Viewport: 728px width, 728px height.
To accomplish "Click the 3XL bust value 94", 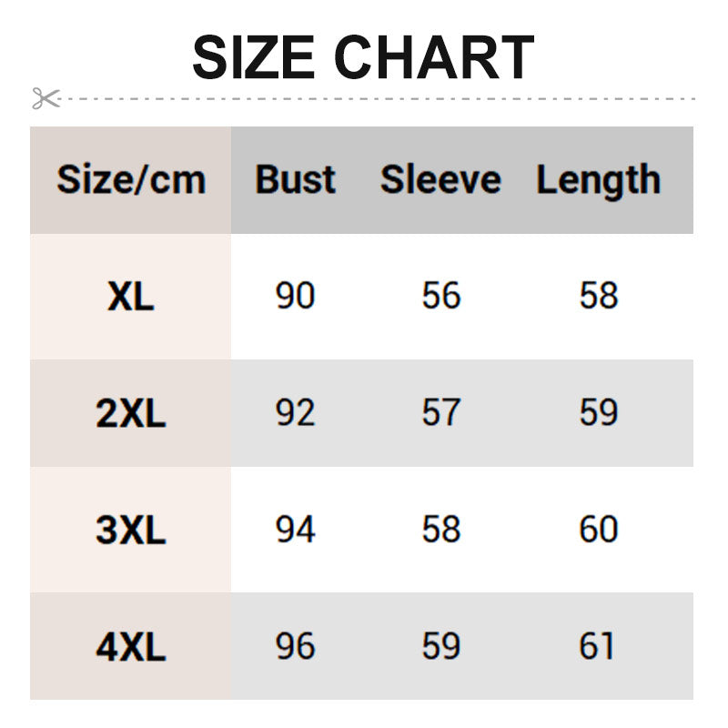I will coord(295,530).
